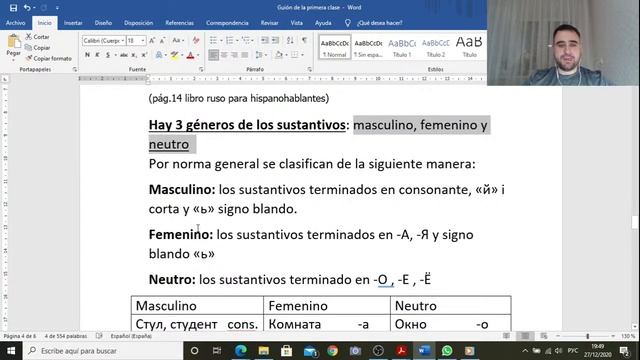Viewport: 640px width, 360px height.
Task: Open Portapapeles dialog launcher
Action: point(75,69)
